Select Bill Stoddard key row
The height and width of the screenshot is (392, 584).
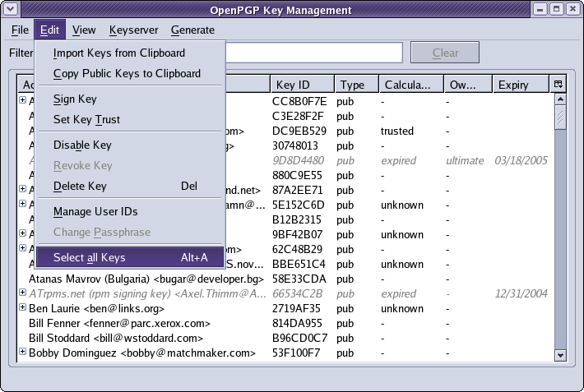[285, 338]
